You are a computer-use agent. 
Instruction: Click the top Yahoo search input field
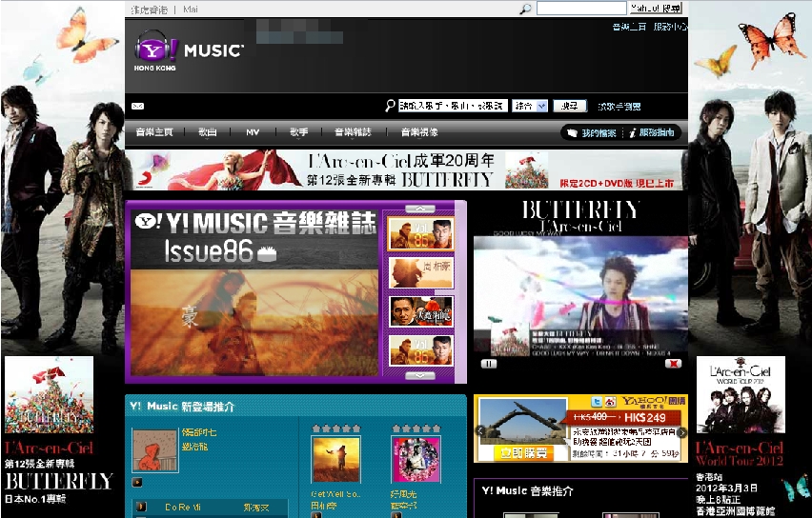tap(581, 9)
